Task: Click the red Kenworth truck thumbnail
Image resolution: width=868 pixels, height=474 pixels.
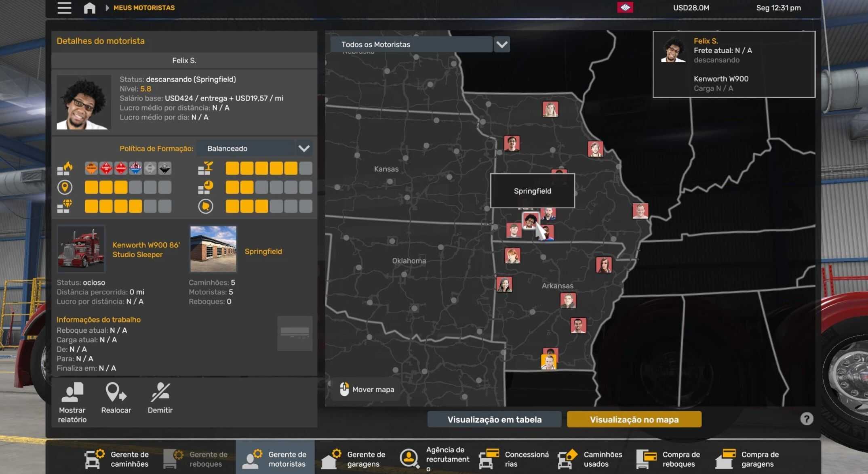Action: click(x=81, y=249)
